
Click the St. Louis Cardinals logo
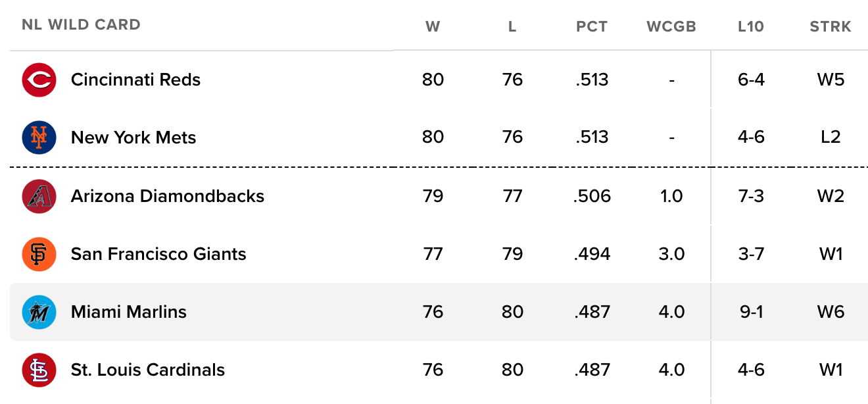[39, 370]
